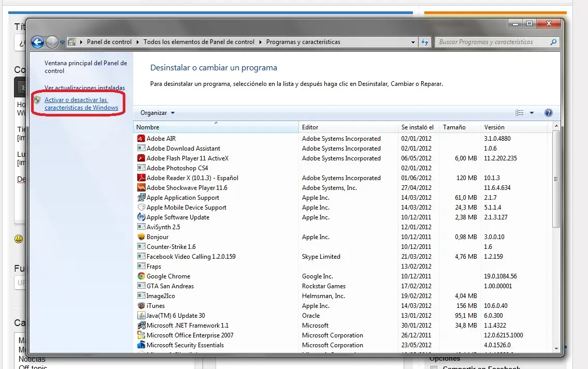Select the Apple Mobile Device Support icon
This screenshot has height=369, width=588.
tap(141, 207)
